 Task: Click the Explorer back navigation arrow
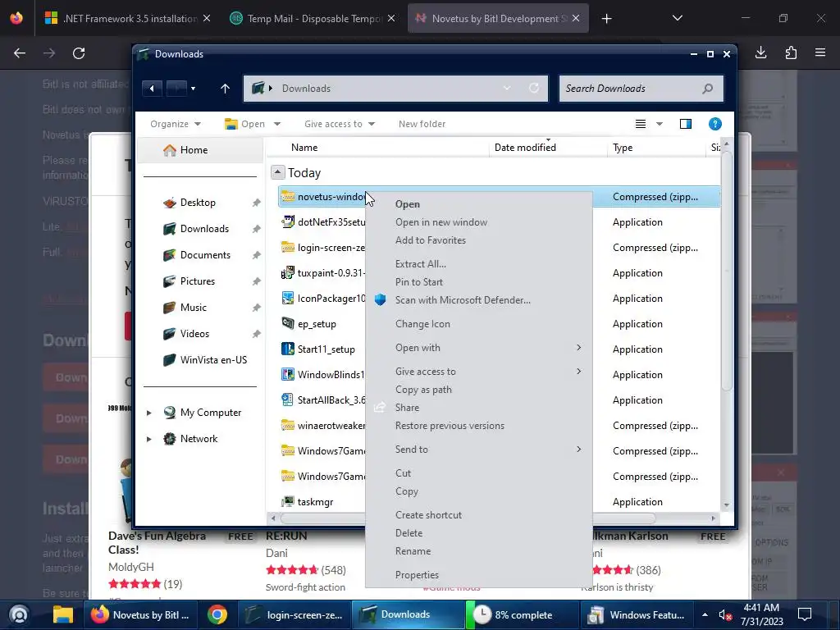[x=152, y=89]
